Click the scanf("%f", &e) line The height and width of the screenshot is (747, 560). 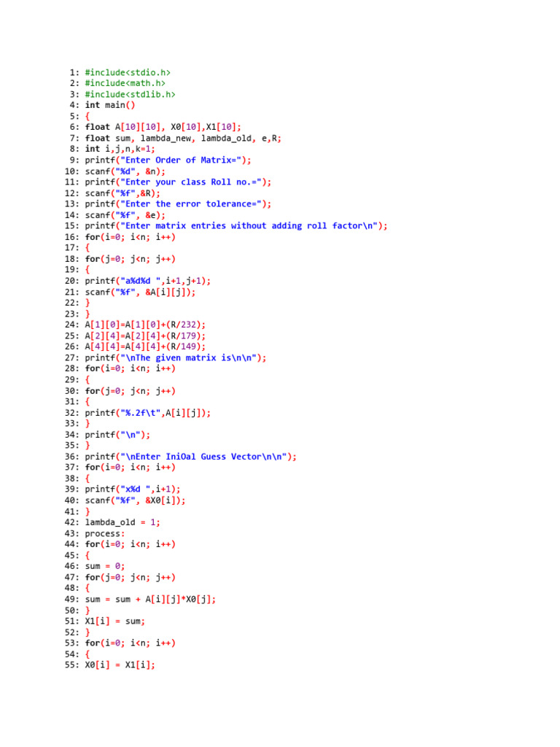125,215
